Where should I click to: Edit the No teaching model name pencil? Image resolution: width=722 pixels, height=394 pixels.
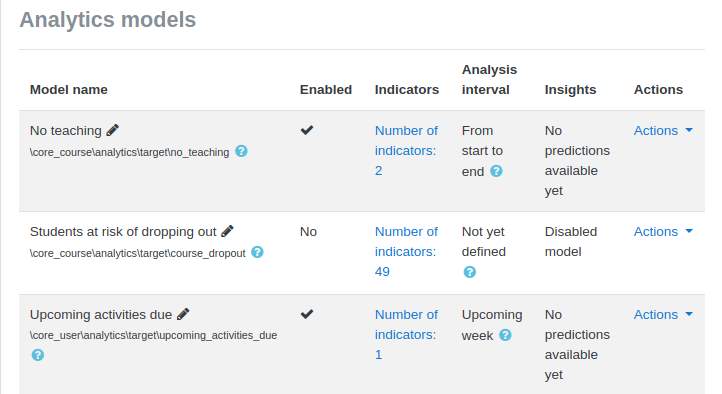[112, 130]
